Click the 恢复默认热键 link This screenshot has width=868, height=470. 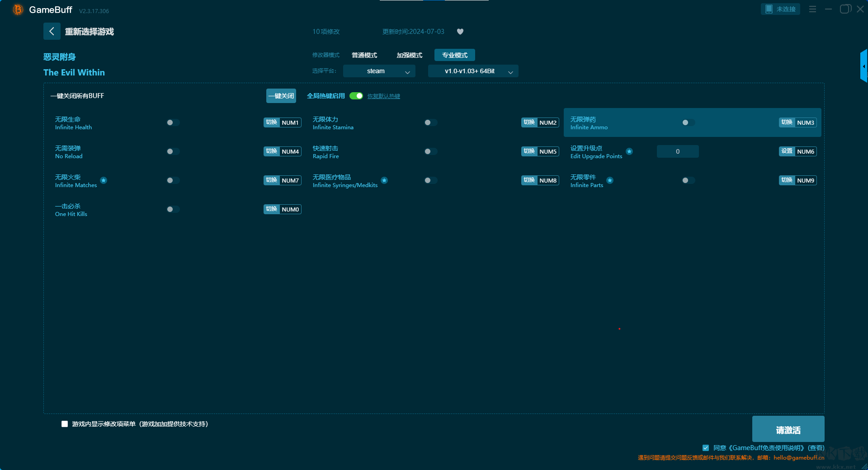coord(383,96)
